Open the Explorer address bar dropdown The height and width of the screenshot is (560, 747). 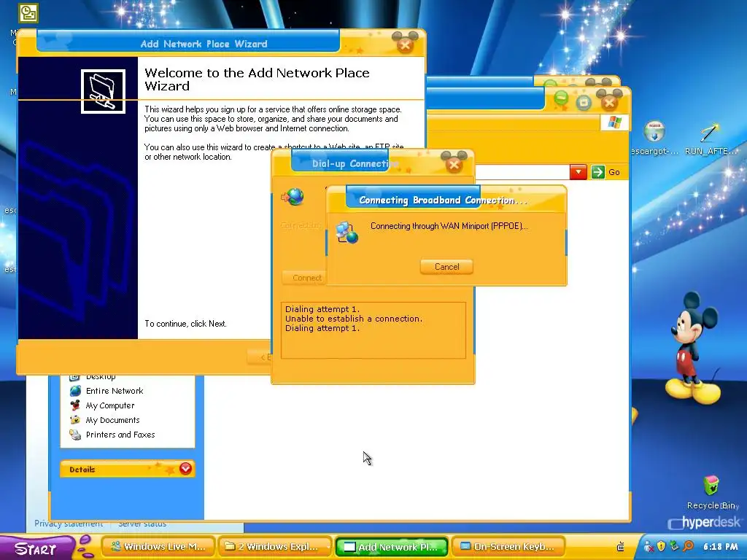click(578, 172)
